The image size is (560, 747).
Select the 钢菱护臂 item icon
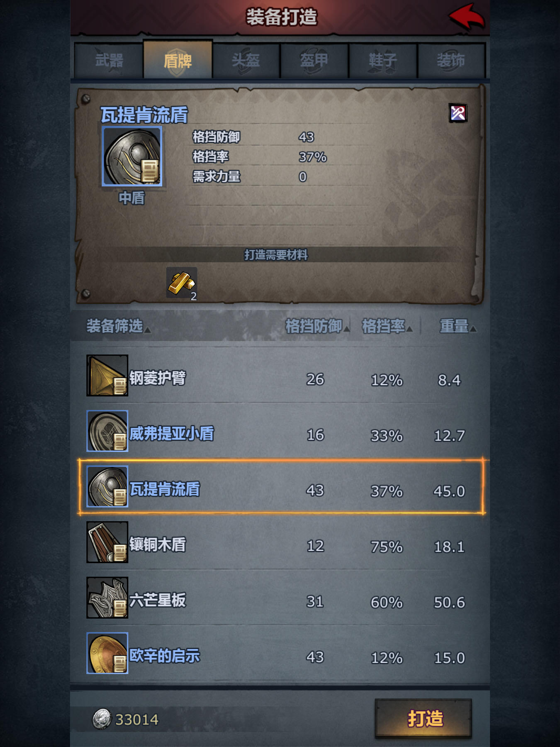[107, 376]
